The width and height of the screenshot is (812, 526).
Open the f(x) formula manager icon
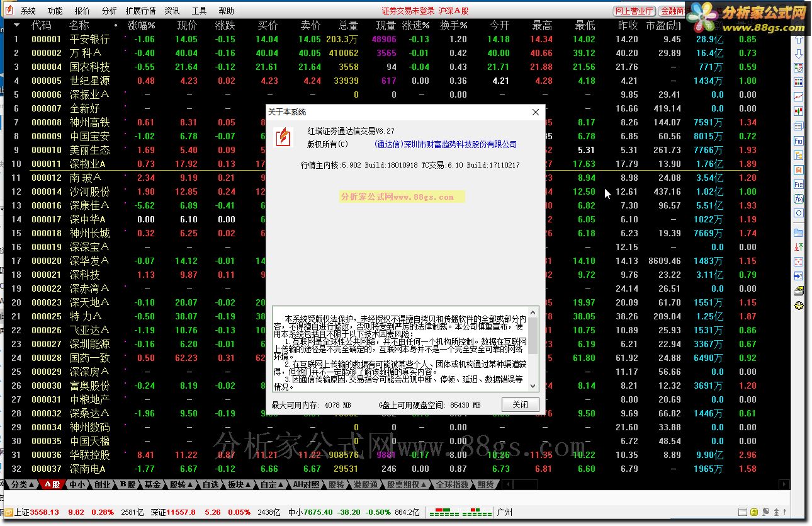[799, 199]
